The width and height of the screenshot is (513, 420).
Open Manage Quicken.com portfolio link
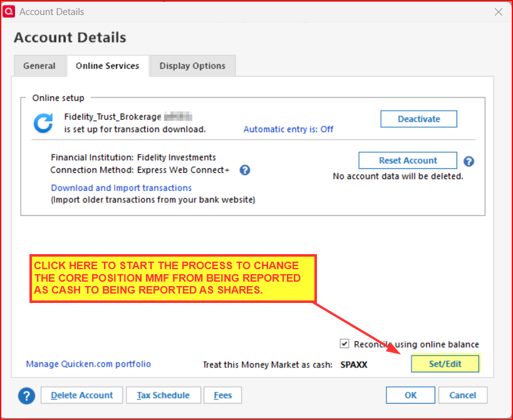(x=88, y=364)
